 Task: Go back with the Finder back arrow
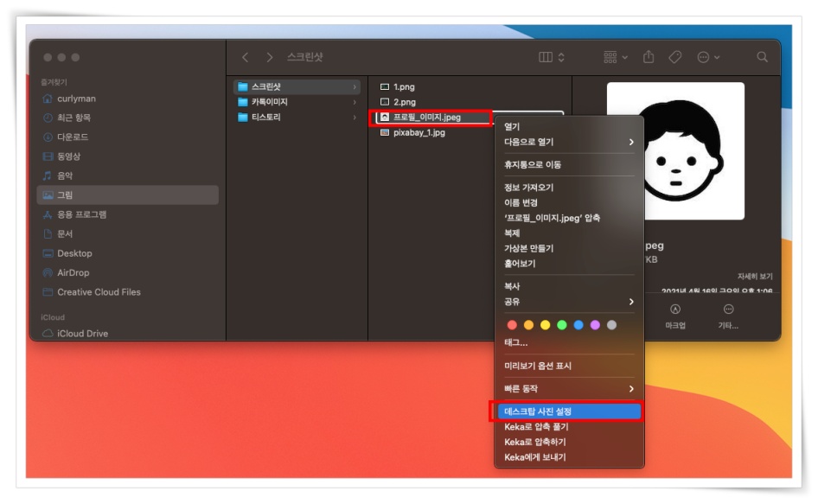coord(246,57)
